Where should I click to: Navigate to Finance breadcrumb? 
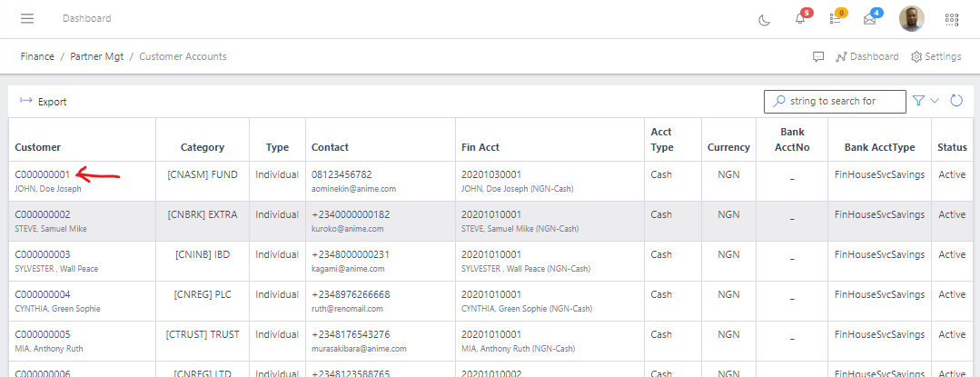coord(37,56)
